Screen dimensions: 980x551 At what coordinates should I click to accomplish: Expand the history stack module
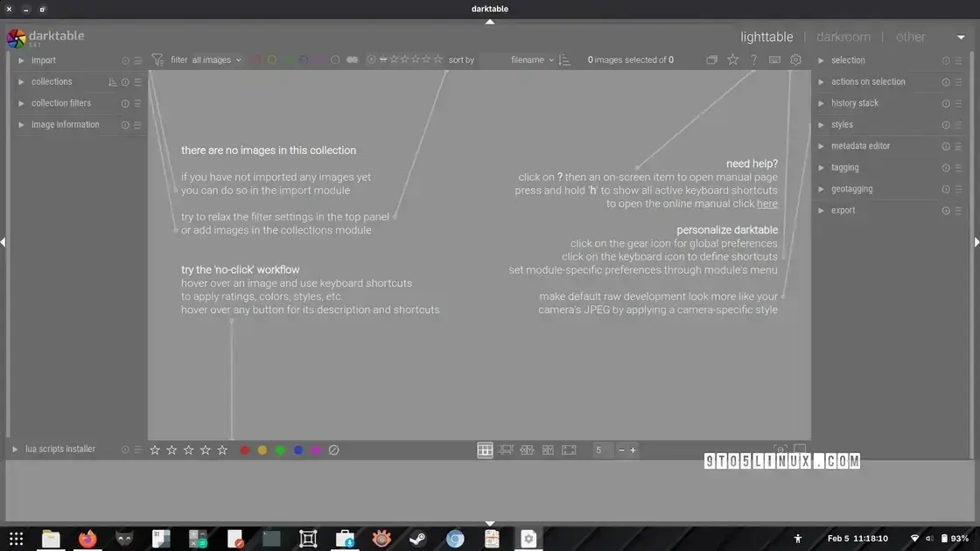coord(822,104)
